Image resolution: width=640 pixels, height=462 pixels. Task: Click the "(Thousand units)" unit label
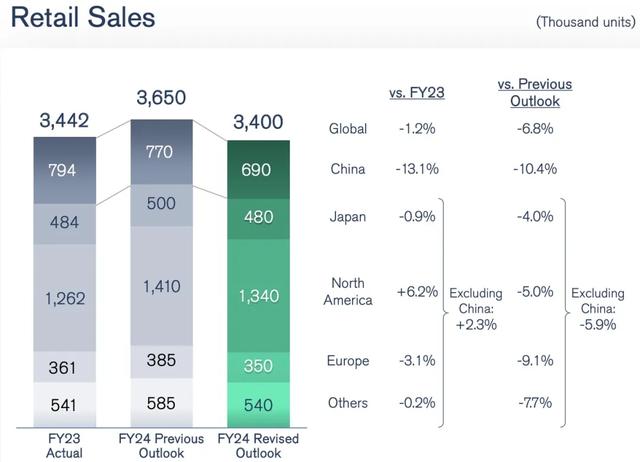pyautogui.click(x=581, y=21)
